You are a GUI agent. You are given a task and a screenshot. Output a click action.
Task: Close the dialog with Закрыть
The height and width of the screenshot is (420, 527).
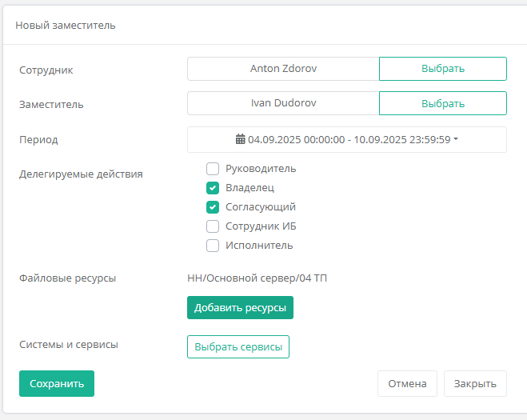(x=475, y=384)
